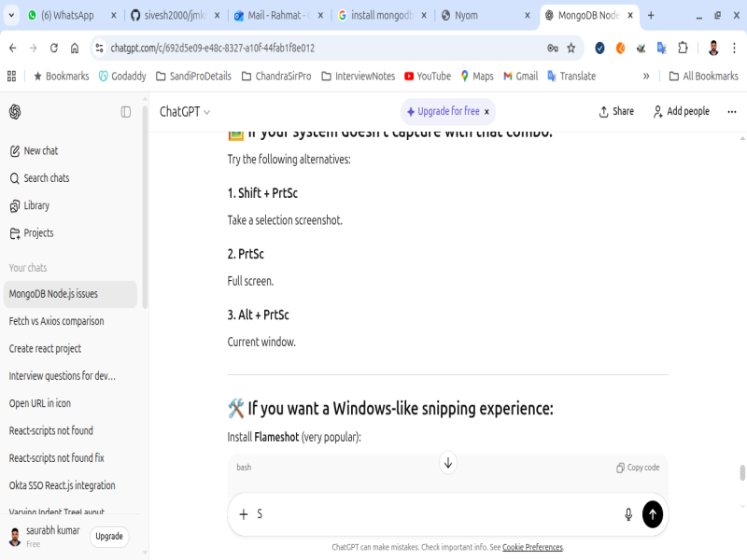Switch to the sivesh2000 GitHub tab
The width and height of the screenshot is (747, 560).
point(175,16)
